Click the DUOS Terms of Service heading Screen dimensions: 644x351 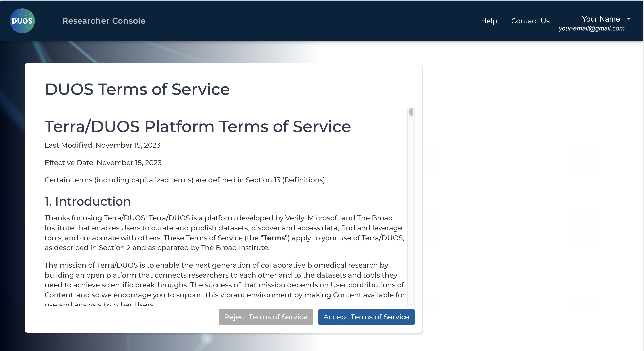click(x=137, y=89)
